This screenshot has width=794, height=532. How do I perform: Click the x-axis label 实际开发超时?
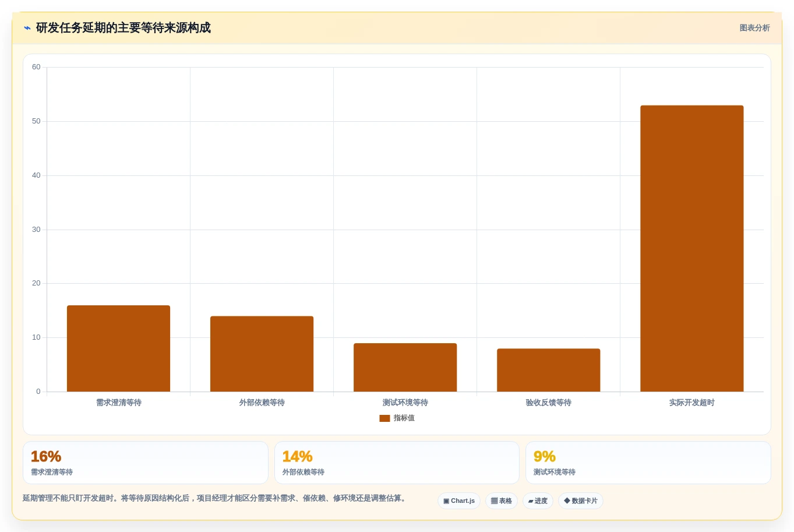click(691, 403)
